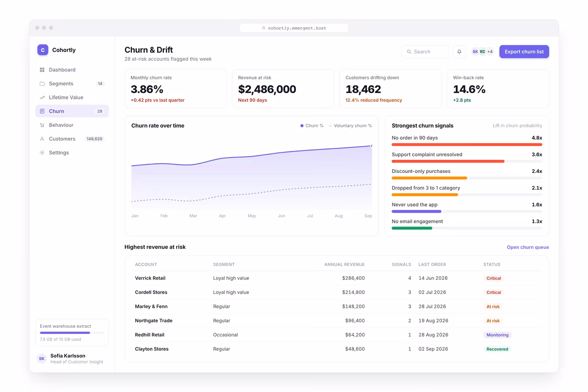Click the RD avatar in the header

point(483,51)
